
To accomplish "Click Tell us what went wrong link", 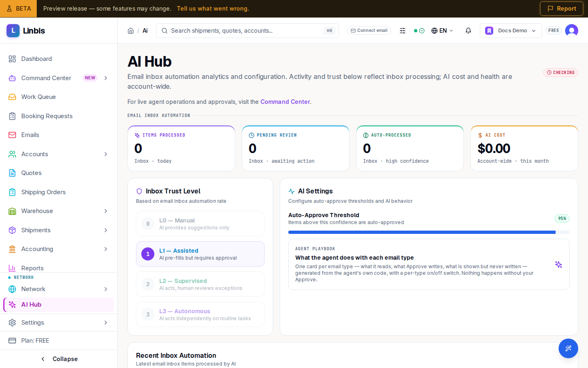I will 213,9.
